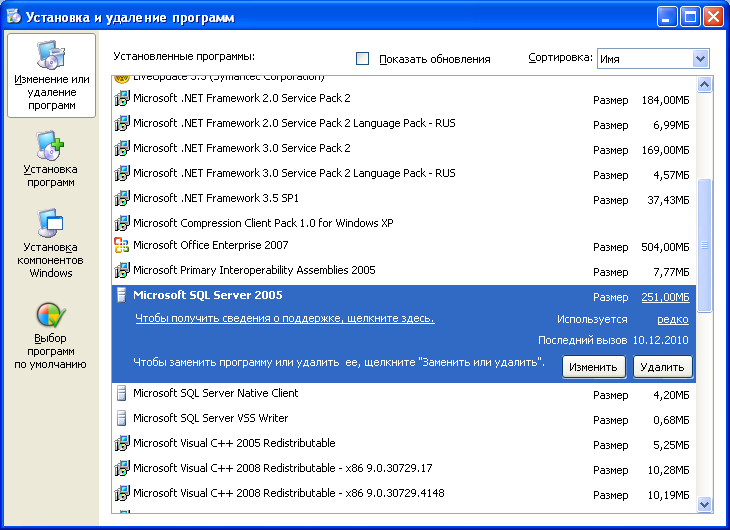Click the 10.12.2010 last used date
The image size is (730, 530).
(660, 340)
